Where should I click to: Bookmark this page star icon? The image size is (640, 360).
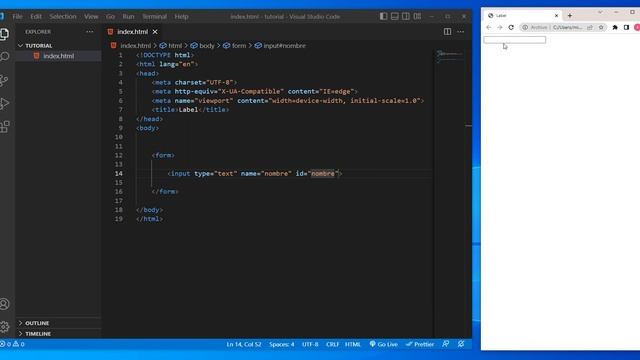point(601,27)
